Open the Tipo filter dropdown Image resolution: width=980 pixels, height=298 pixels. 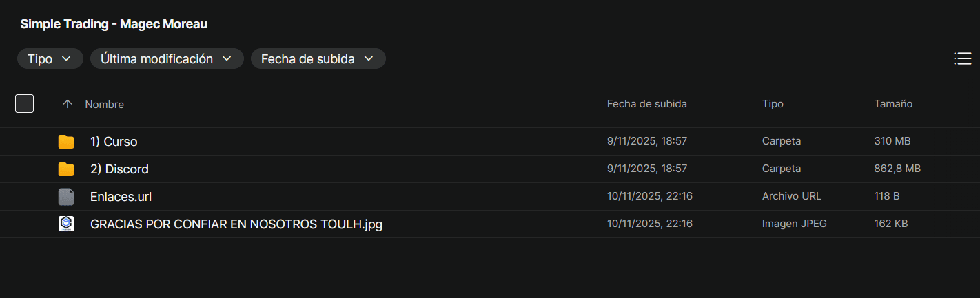pos(50,58)
